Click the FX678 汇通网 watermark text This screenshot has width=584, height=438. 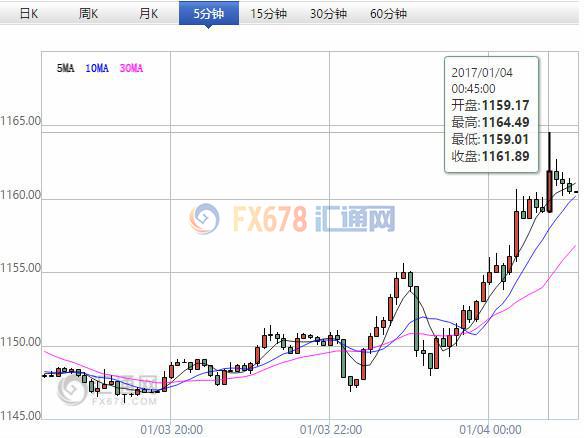(x=314, y=219)
